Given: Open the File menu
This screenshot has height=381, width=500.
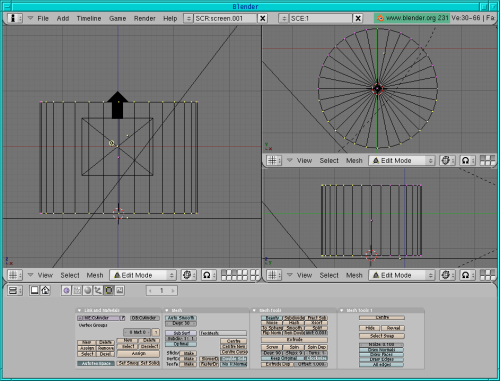Looking at the screenshot, I should click(43, 18).
